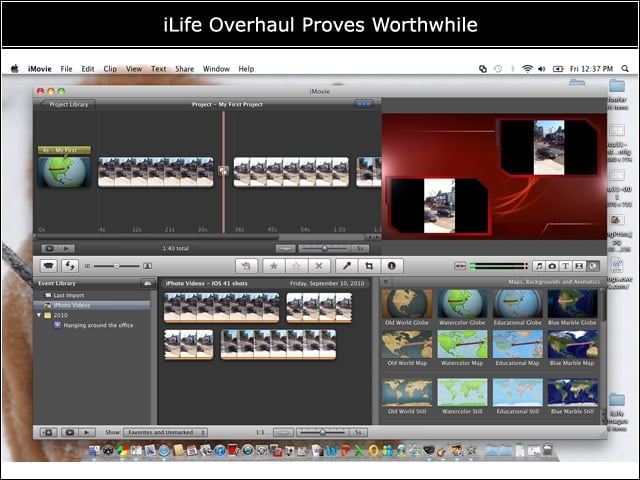Open the Apple menu
Screen dimensions: 640x480
tap(15, 69)
